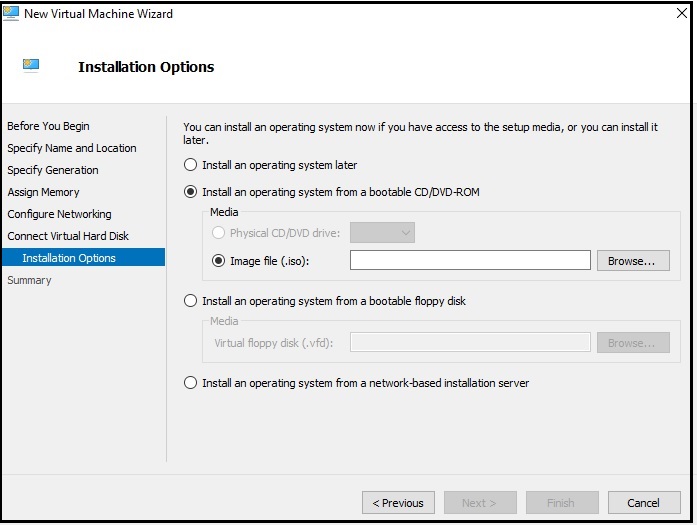Jump to the Specify Generation step
The height and width of the screenshot is (525, 697).
tap(53, 170)
